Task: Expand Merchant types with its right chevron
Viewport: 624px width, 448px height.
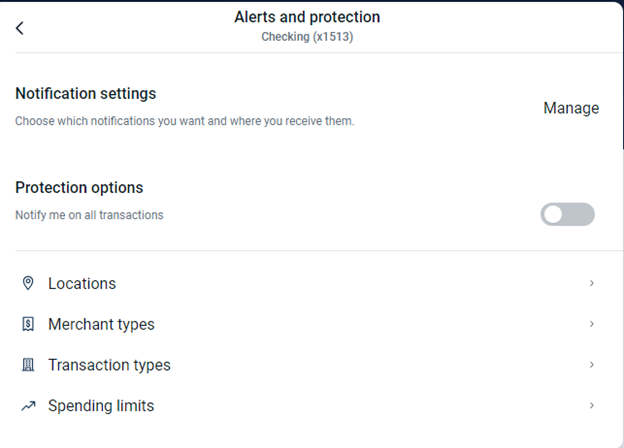Action: [592, 324]
